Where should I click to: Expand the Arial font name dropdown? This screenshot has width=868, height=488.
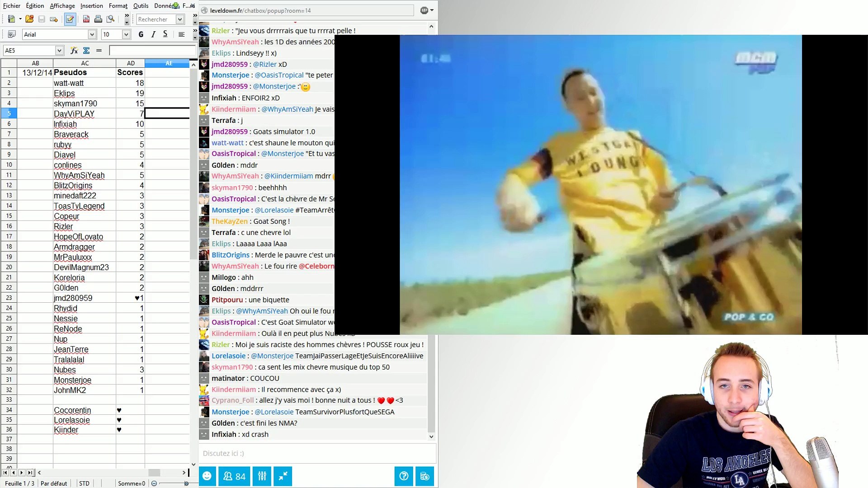pyautogui.click(x=92, y=34)
